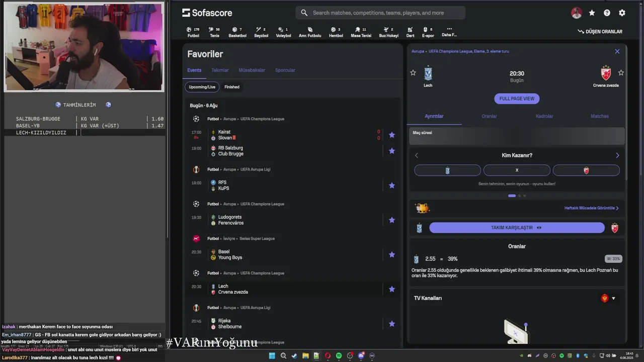Open favorites star in the header

592,13
